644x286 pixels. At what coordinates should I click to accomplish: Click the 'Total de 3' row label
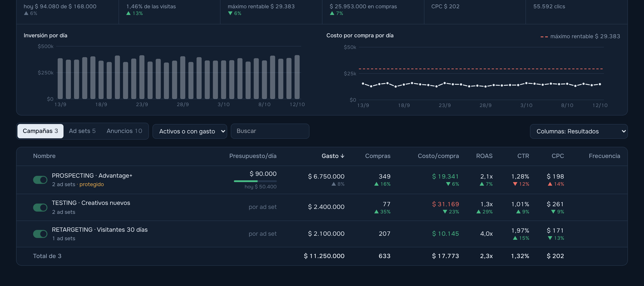click(47, 256)
